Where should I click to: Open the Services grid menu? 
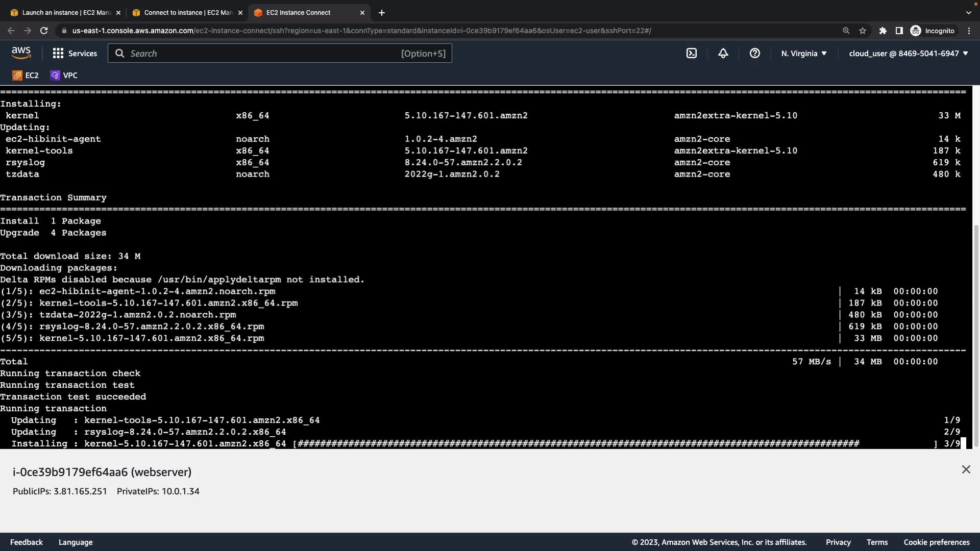tap(75, 53)
